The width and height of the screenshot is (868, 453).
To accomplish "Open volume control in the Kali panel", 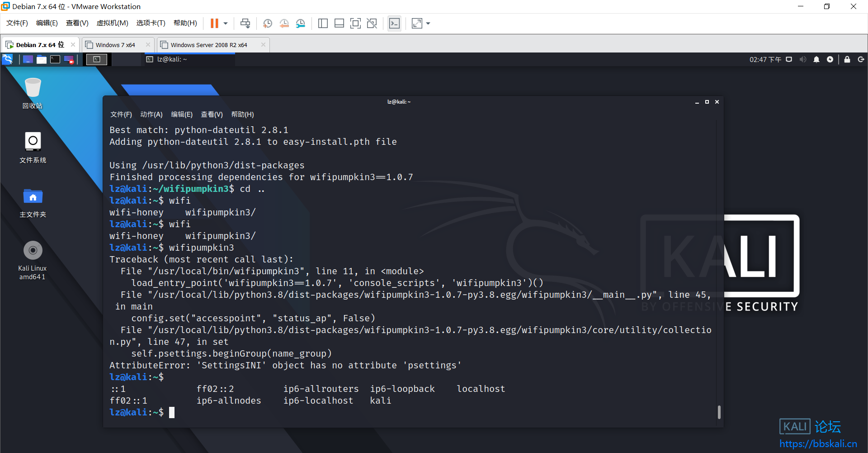I will click(x=802, y=59).
